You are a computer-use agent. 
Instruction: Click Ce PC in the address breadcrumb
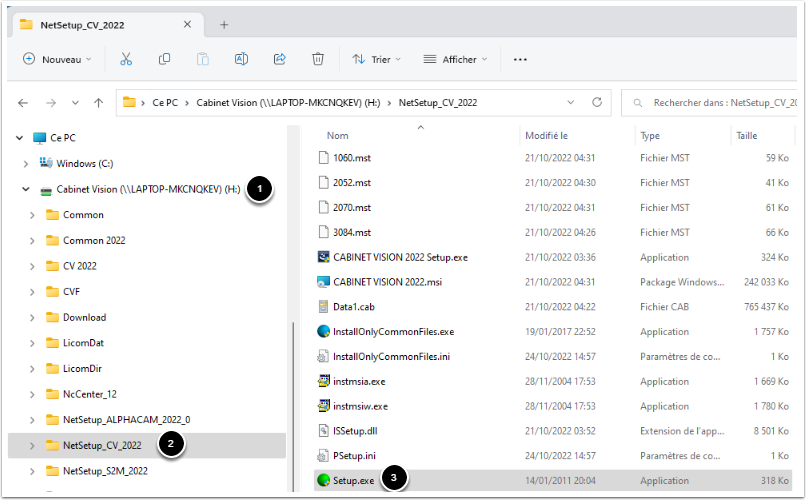[165, 103]
